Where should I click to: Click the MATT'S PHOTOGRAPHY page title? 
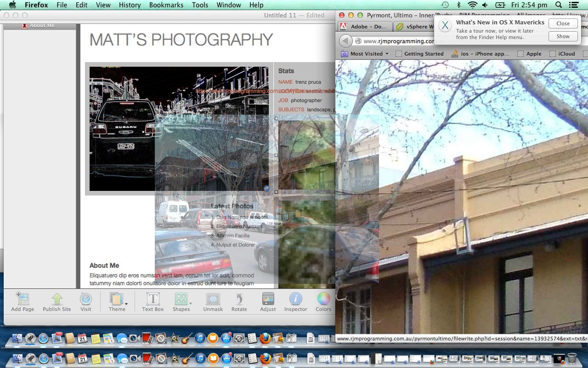(x=181, y=40)
